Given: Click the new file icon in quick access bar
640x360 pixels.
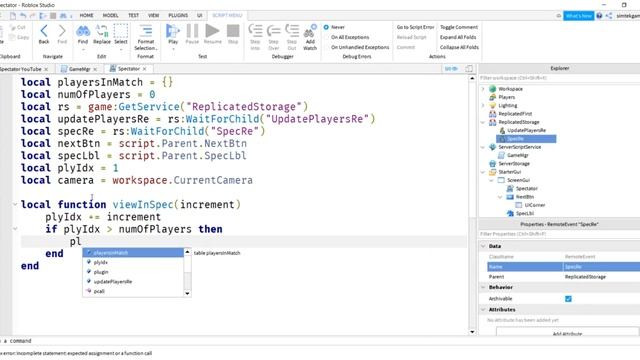Looking at the screenshot, I should point(13,16).
